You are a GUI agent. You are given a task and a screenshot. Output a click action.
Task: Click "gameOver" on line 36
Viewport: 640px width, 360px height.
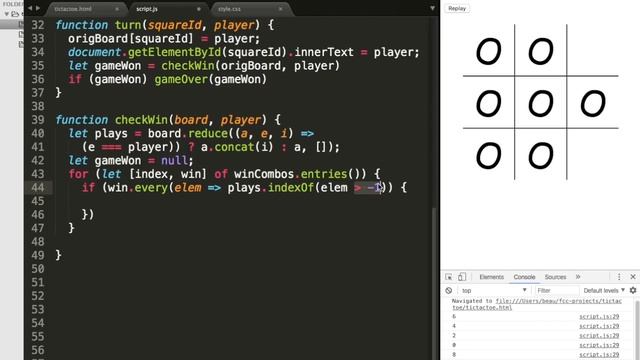click(x=181, y=79)
